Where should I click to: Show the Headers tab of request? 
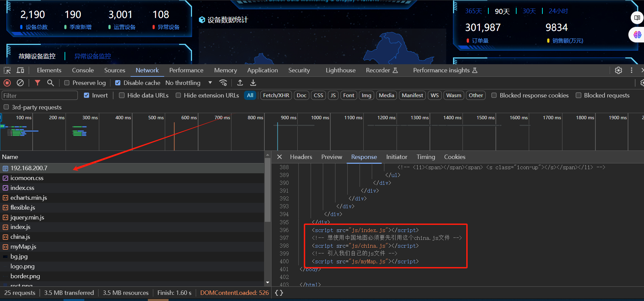click(x=301, y=157)
